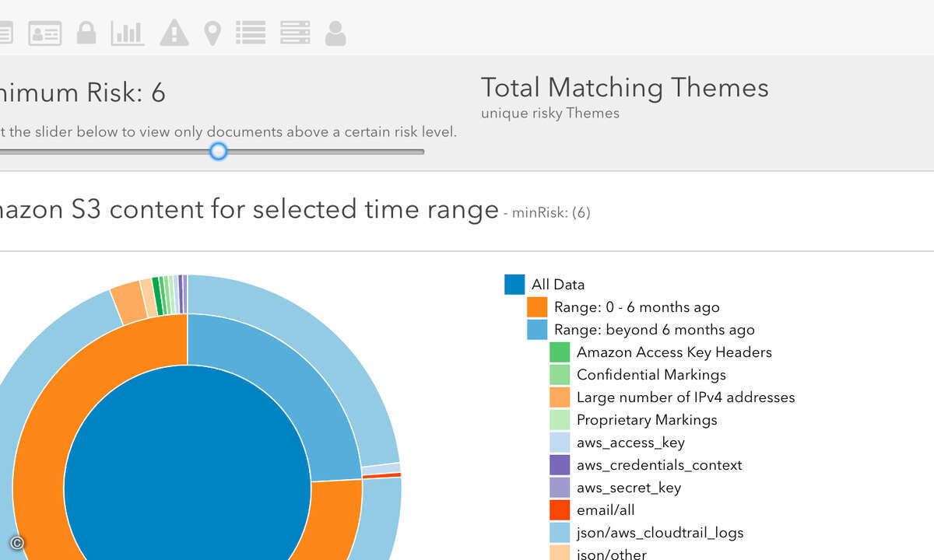Open the map pin location icon
934x560 pixels.
[212, 33]
